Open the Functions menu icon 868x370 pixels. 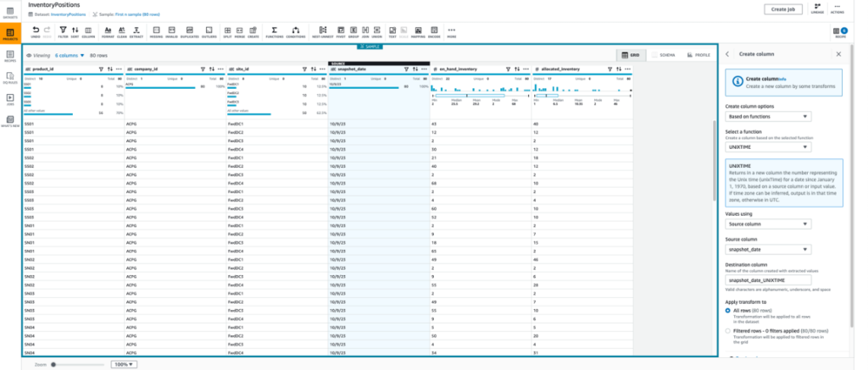(x=274, y=31)
